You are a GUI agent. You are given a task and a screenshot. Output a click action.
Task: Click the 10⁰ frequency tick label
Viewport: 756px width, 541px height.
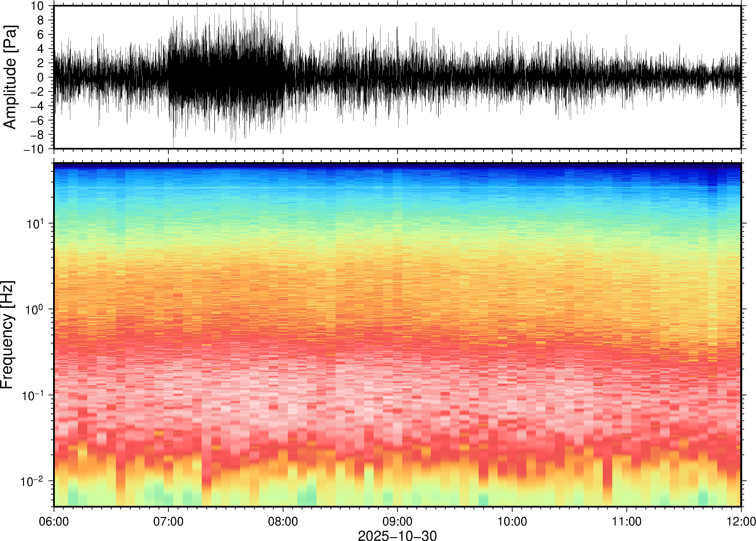(35, 310)
